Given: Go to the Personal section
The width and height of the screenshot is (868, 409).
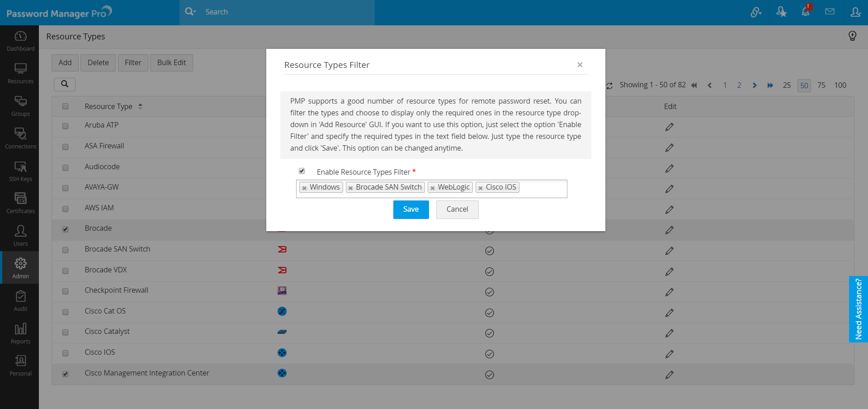Looking at the screenshot, I should tap(20, 366).
